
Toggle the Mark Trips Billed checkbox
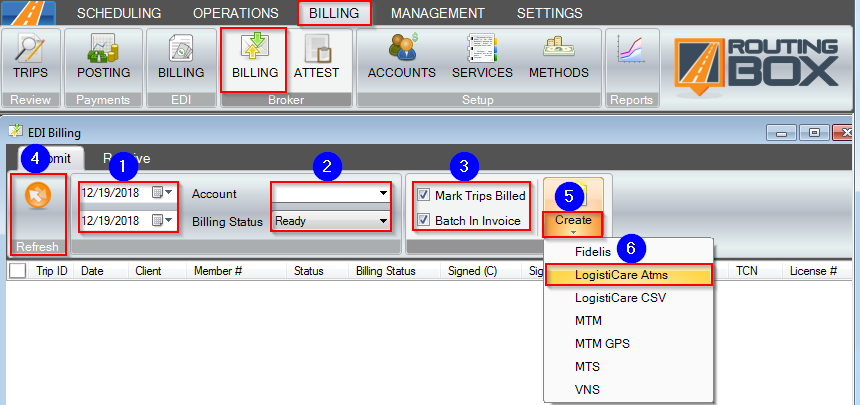point(423,195)
